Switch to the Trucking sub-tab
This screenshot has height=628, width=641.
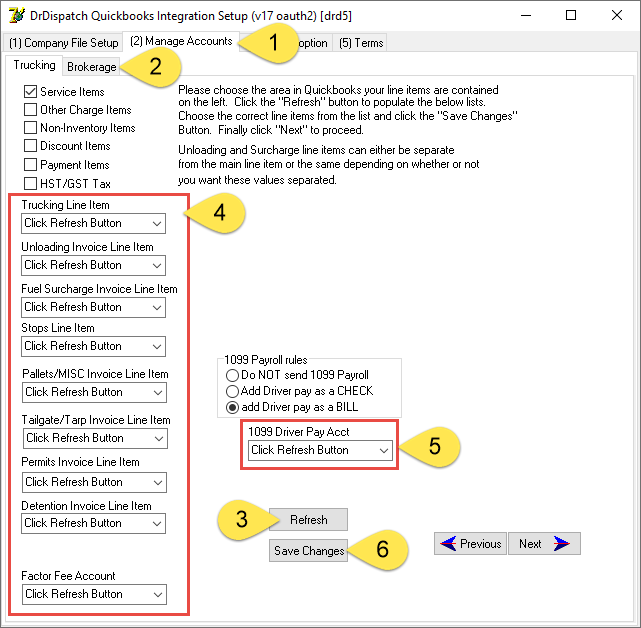coord(34,65)
